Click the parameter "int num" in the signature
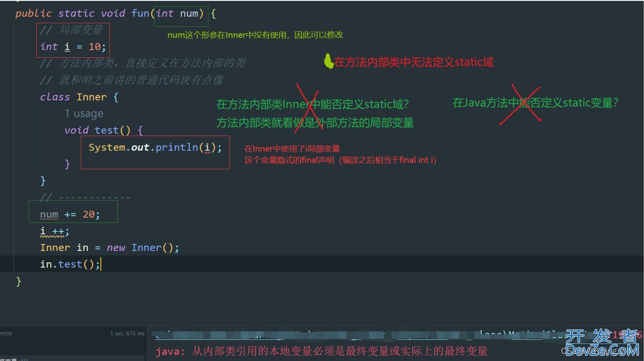644x361 pixels. [x=177, y=14]
